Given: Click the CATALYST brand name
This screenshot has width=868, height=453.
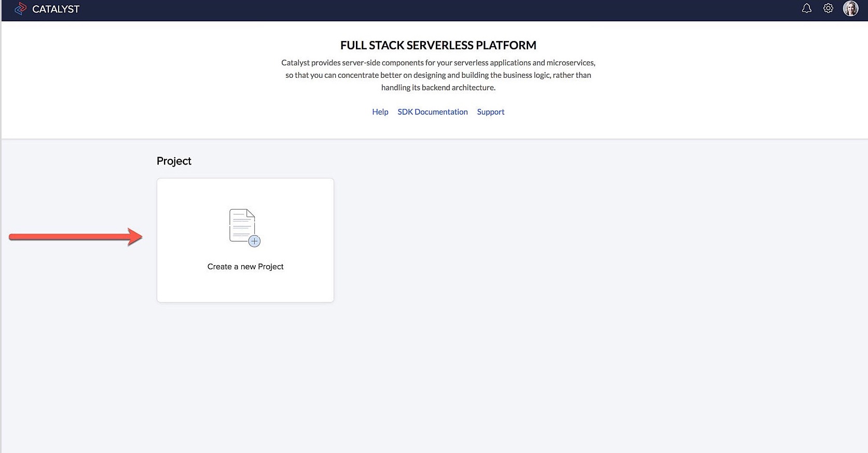Looking at the screenshot, I should [x=56, y=9].
